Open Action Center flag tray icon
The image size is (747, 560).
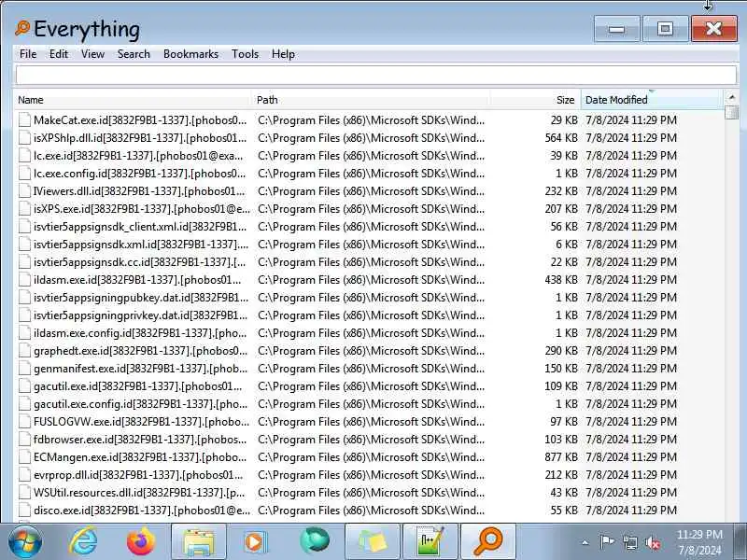click(x=607, y=542)
